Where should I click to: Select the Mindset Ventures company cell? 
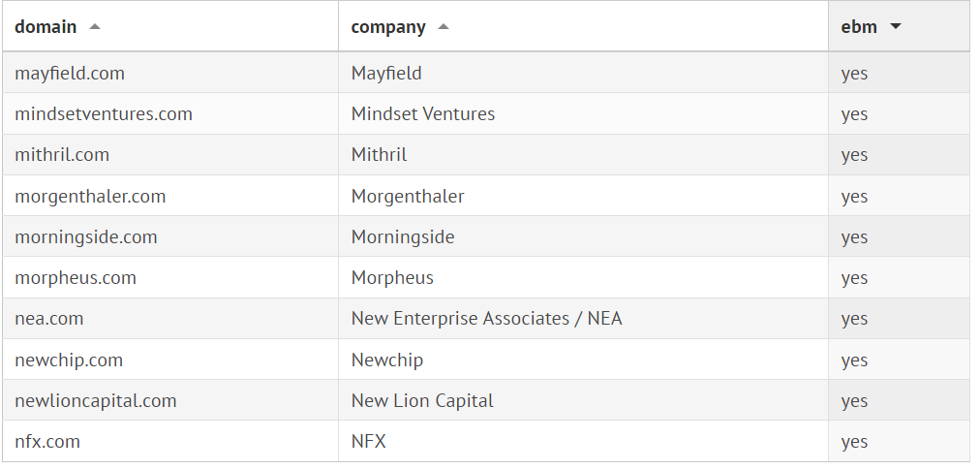[x=423, y=114]
